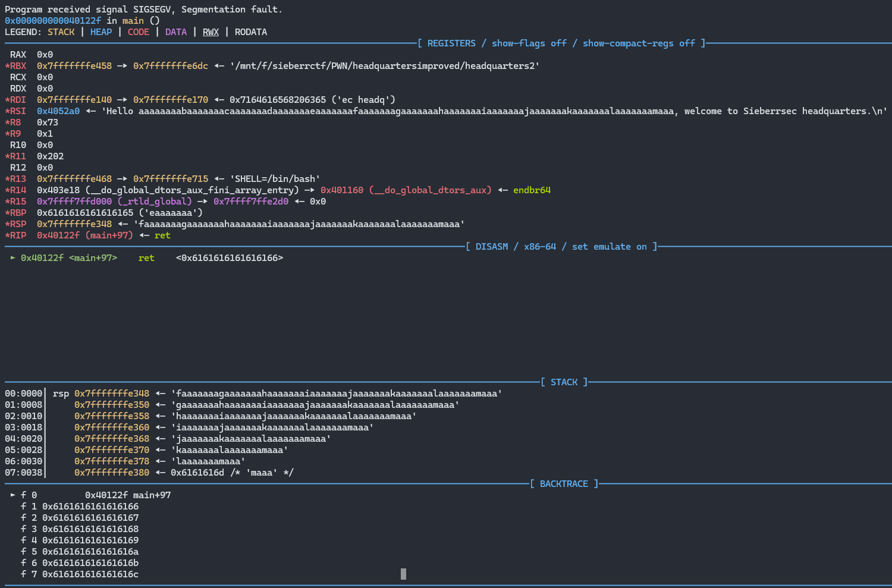Click stack address 0x7fffffffe380 in STACK pane
The width and height of the screenshot is (892, 588).
click(x=112, y=473)
